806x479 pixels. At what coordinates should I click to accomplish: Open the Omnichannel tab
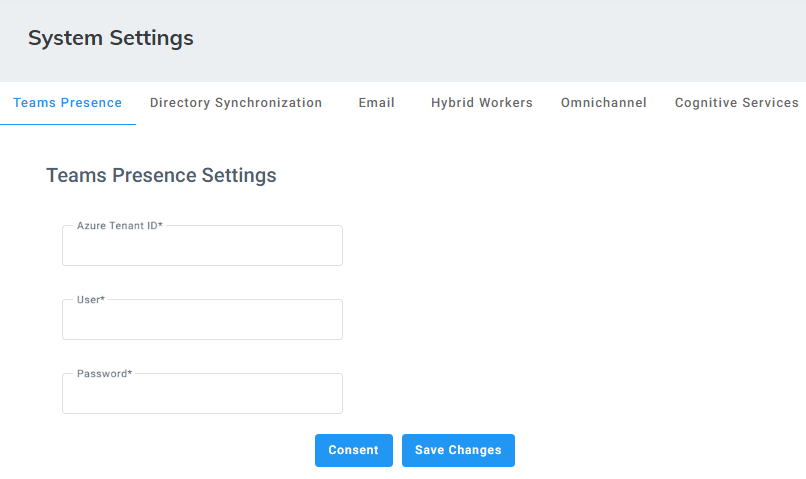tap(604, 103)
